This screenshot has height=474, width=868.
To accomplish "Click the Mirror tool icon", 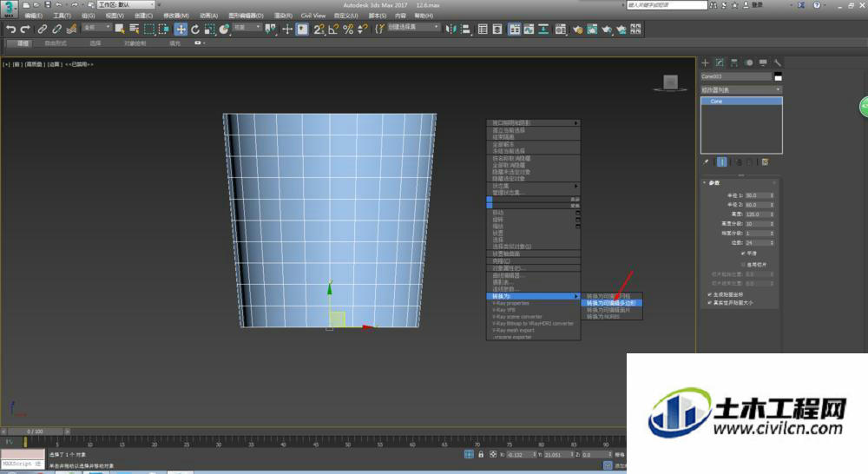I will (x=451, y=30).
